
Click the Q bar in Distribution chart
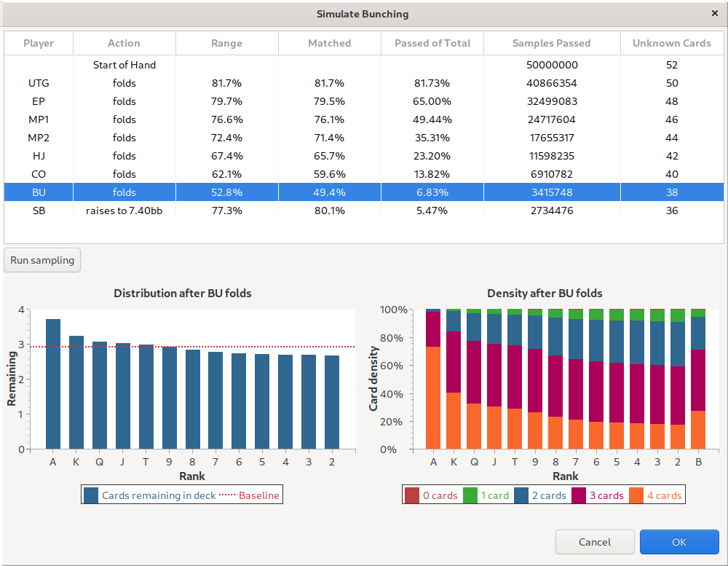pyautogui.click(x=99, y=396)
